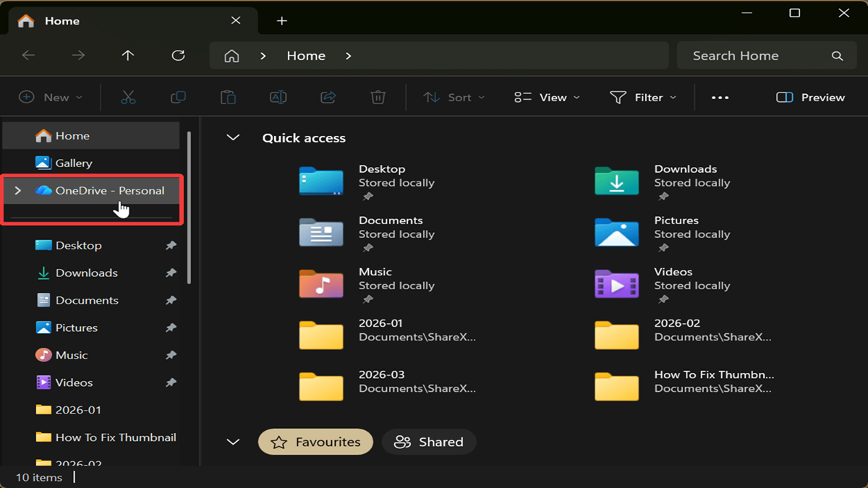
Task: Collapse the Quick access section
Action: coord(233,138)
